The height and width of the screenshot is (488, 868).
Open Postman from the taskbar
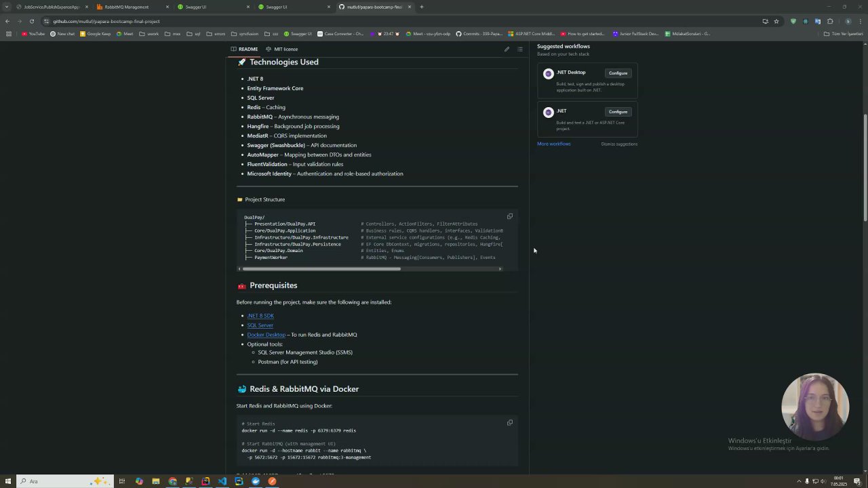[x=272, y=481]
